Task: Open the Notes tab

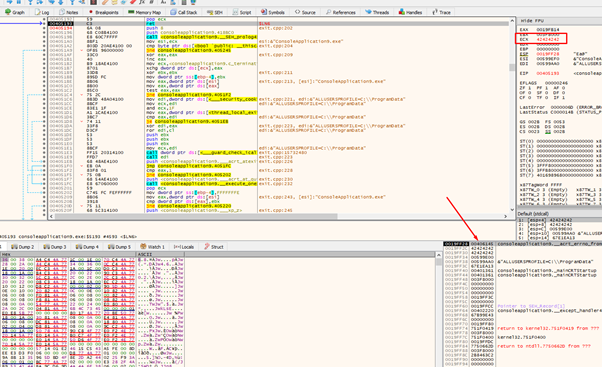Action: click(x=68, y=12)
